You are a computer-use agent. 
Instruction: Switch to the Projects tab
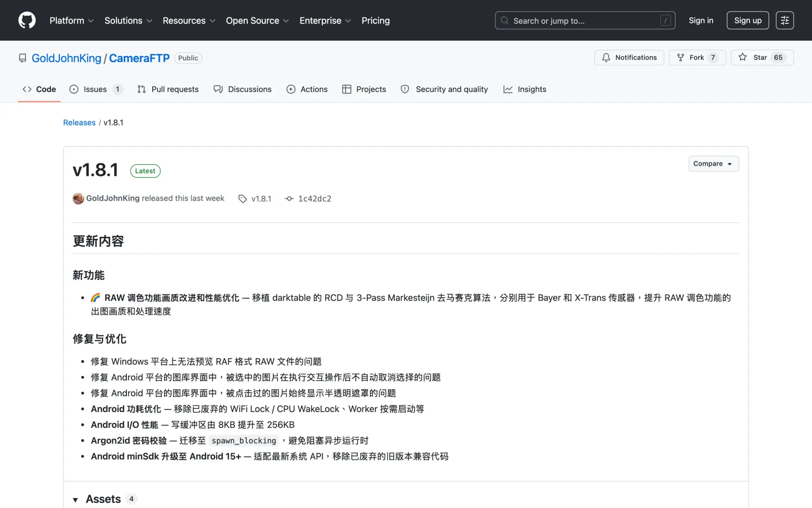pos(364,89)
